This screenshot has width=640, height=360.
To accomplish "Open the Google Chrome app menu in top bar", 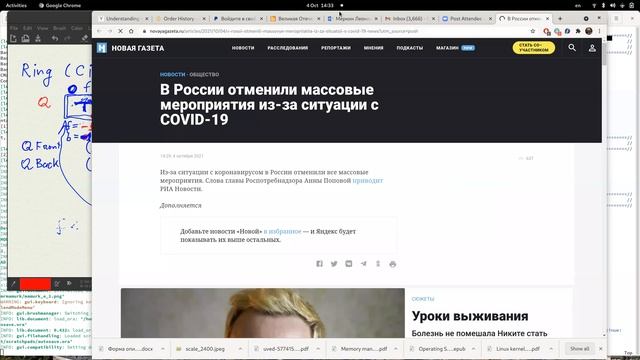I will 60,5.
